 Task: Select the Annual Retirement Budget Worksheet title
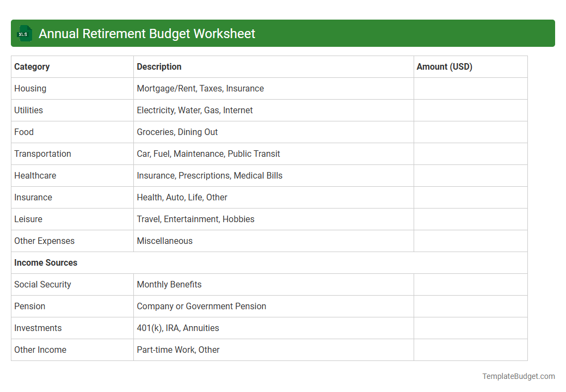pyautogui.click(x=146, y=33)
